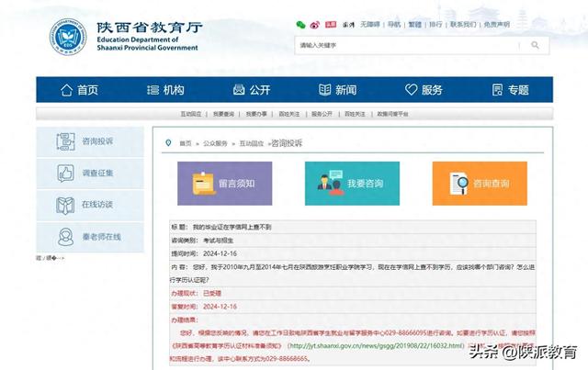Click the search magnifier icon
Screen dimensions: 588x370
[x=534, y=45]
